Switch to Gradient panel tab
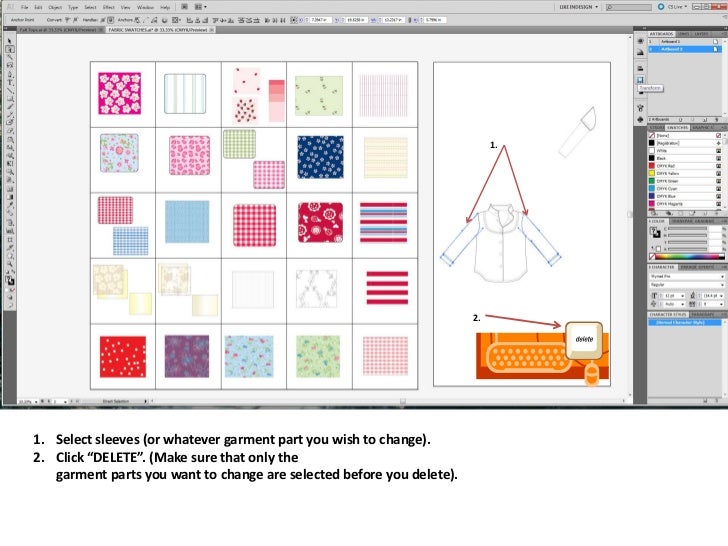 pyautogui.click(x=704, y=221)
